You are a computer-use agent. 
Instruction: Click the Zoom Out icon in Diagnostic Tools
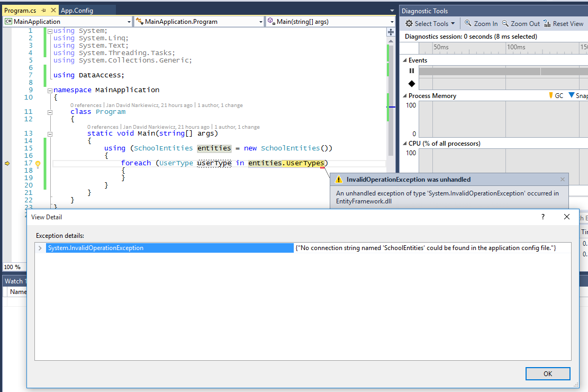point(505,23)
